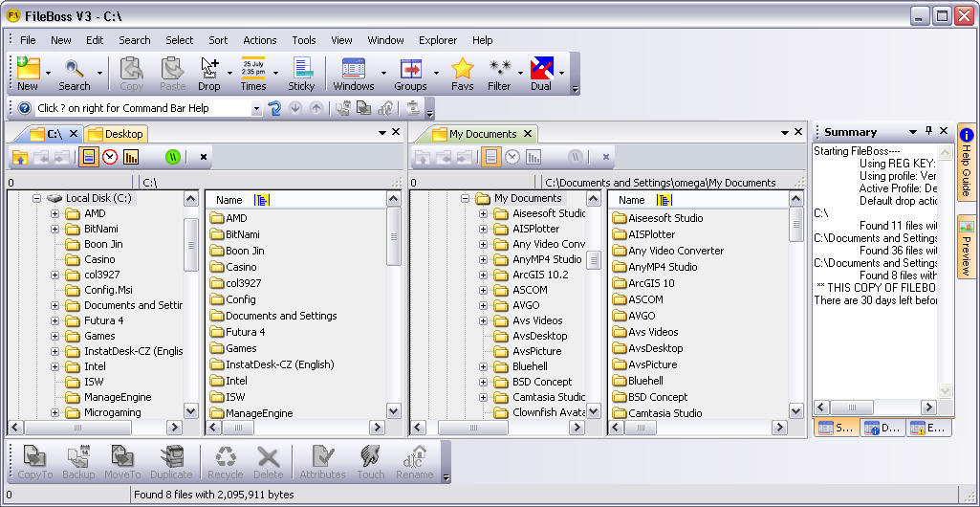Select Games folder in the C:\ tree
This screenshot has width=980, height=507.
pyautogui.click(x=99, y=336)
